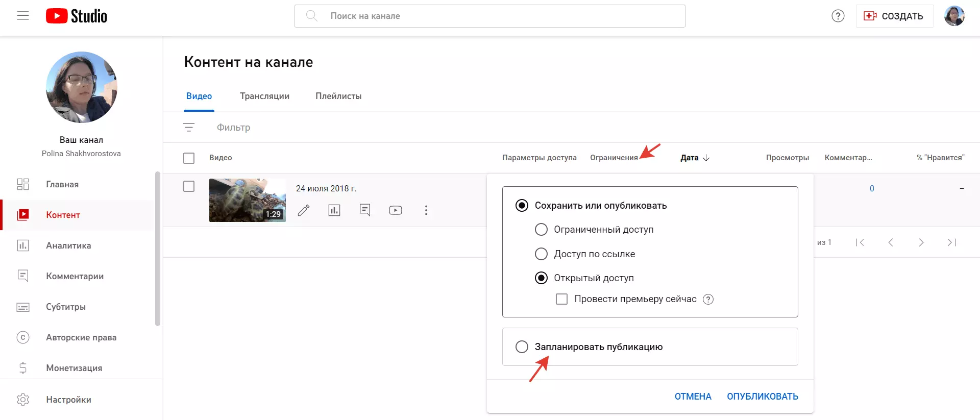This screenshot has width=980, height=420.
Task: Open the help question mark icon
Action: (x=838, y=16)
